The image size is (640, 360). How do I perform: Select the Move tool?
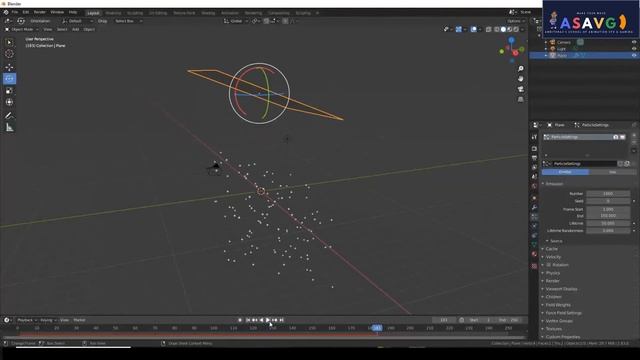[x=9, y=67]
